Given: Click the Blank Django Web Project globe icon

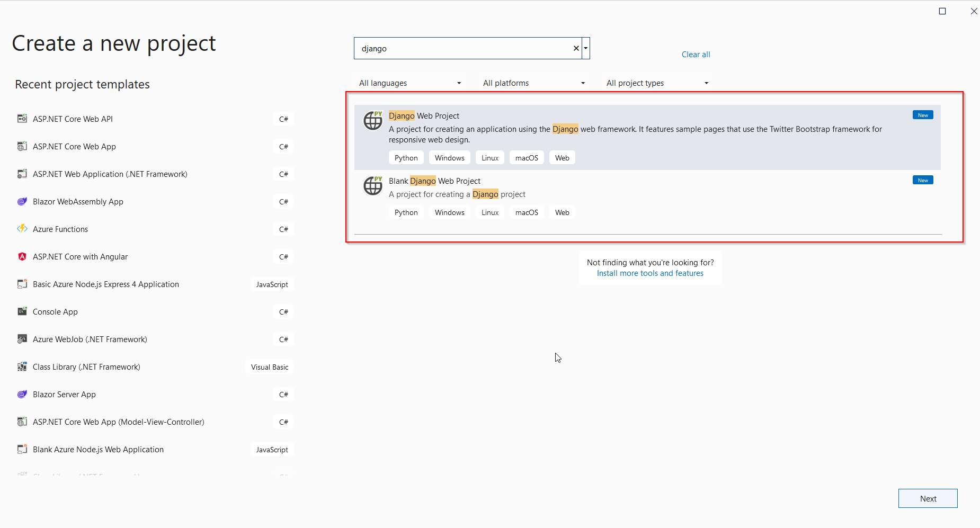Looking at the screenshot, I should pos(373,185).
